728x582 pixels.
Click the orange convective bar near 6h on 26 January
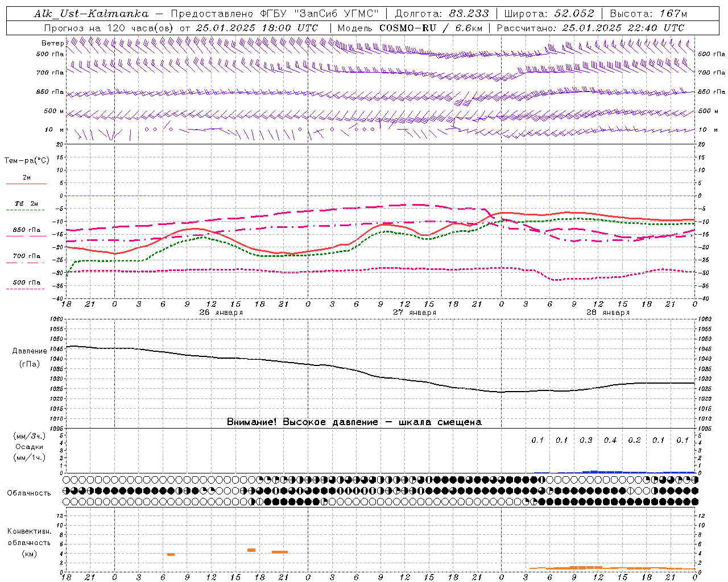coord(171,554)
